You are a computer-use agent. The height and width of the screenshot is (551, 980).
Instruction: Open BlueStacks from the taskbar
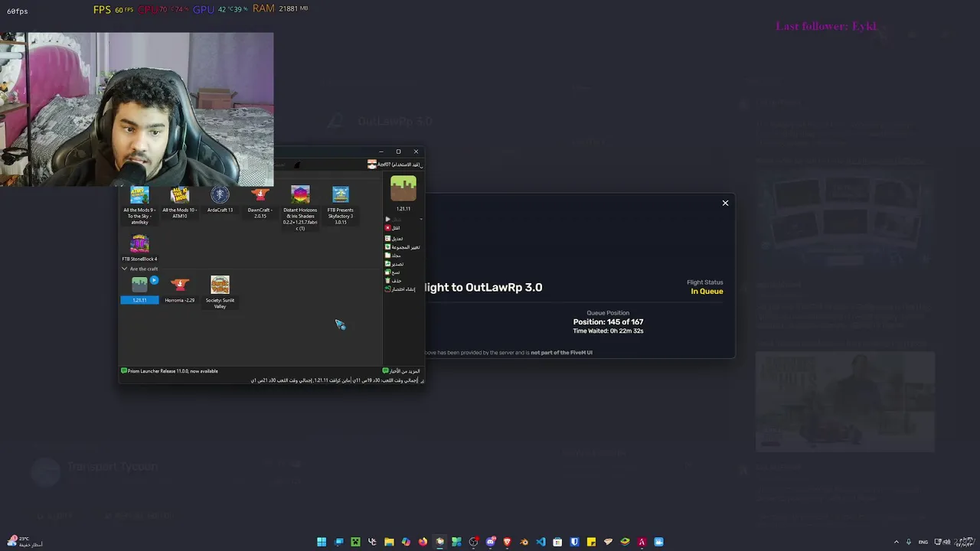pos(625,542)
